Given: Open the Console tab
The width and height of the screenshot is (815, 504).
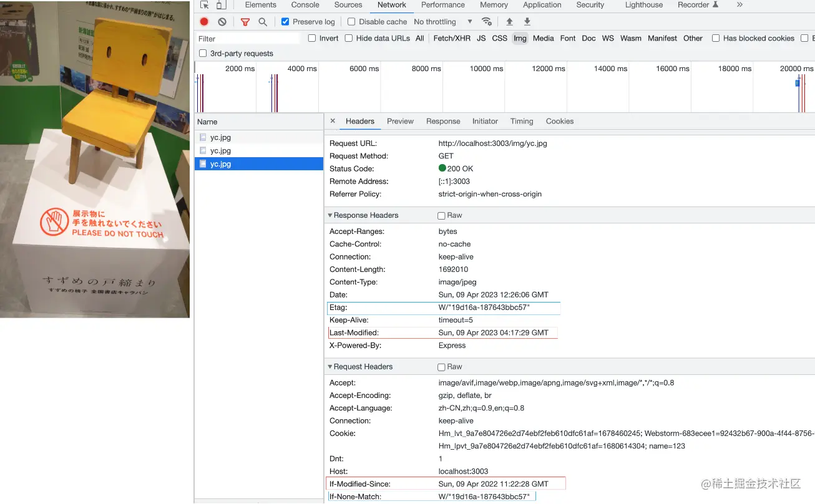Looking at the screenshot, I should point(305,5).
